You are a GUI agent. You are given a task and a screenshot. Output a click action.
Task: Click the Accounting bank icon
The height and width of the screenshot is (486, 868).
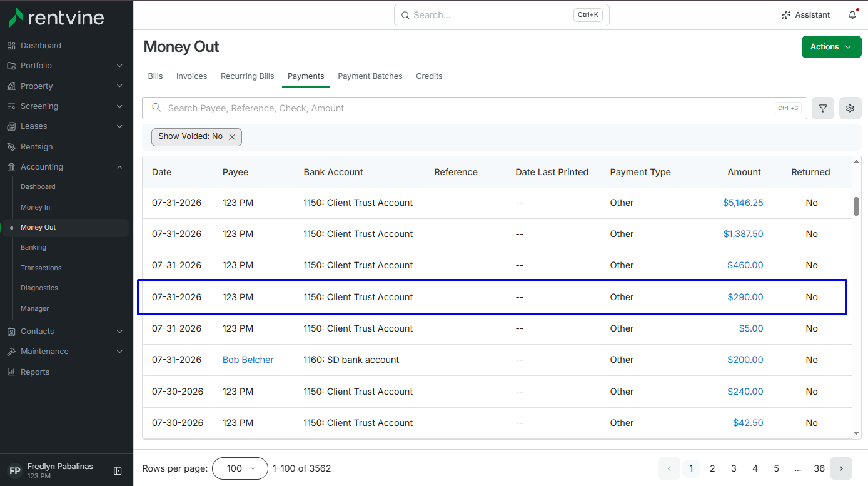(11, 167)
